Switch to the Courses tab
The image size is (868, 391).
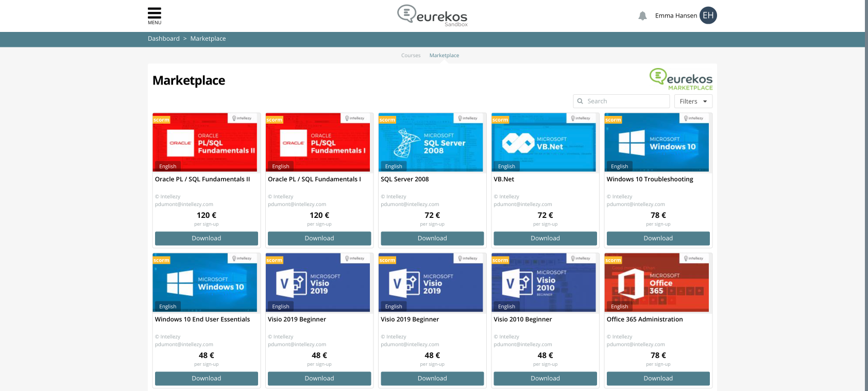pyautogui.click(x=411, y=56)
